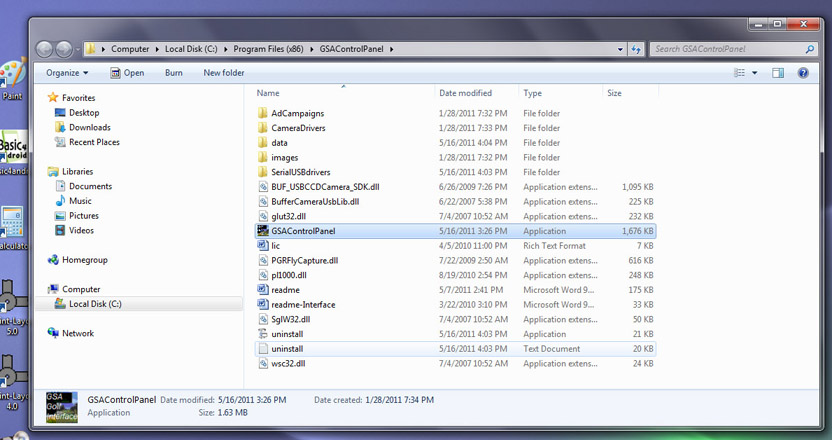Sort by the Type column header
This screenshot has height=440, width=832.
point(532,93)
